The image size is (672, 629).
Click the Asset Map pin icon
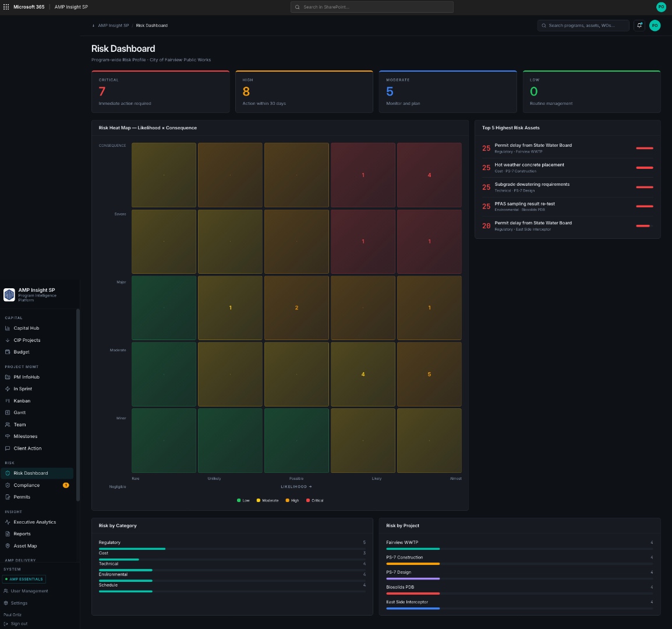pyautogui.click(x=8, y=546)
